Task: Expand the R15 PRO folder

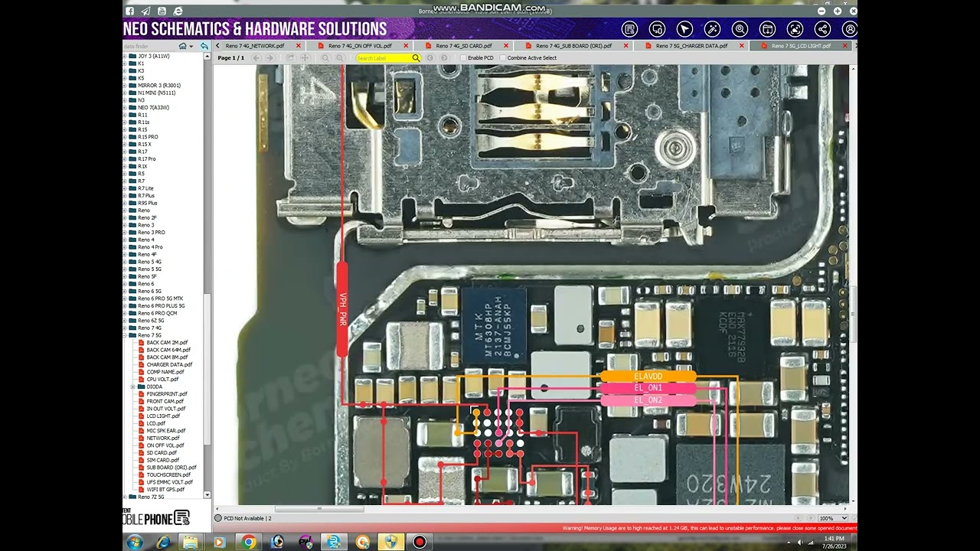Action: click(x=125, y=137)
